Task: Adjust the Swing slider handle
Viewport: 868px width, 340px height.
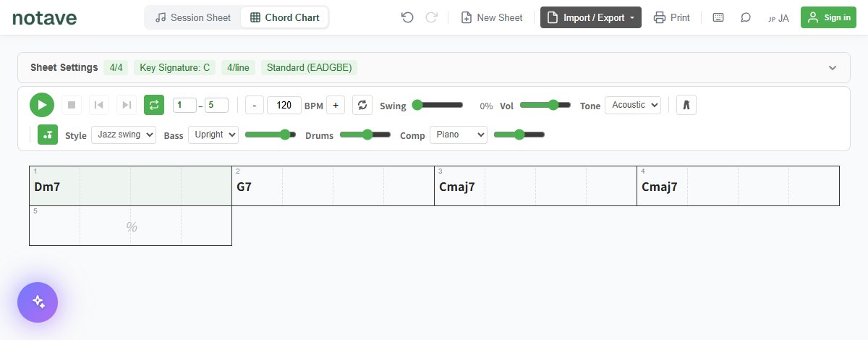Action: click(x=417, y=105)
